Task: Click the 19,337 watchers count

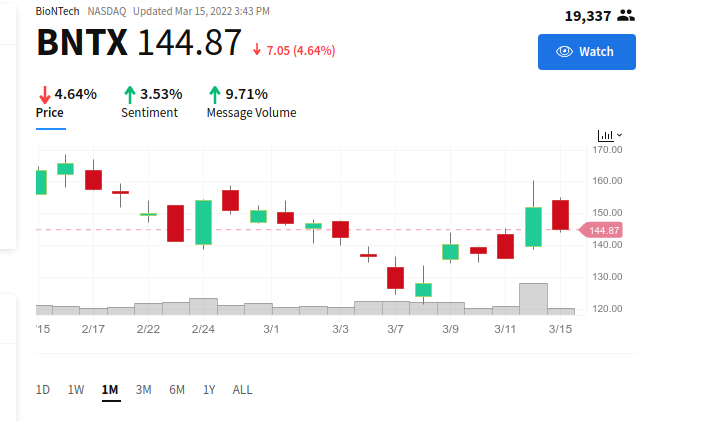Action: pyautogui.click(x=588, y=16)
